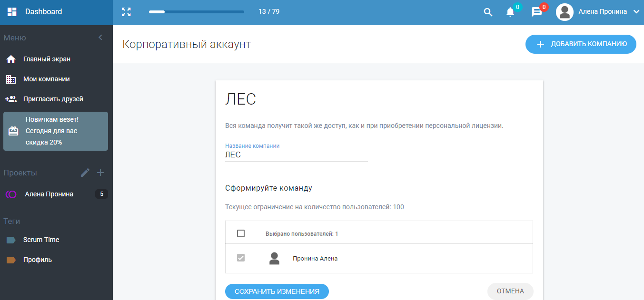Click the user avatar in header

coord(565,12)
